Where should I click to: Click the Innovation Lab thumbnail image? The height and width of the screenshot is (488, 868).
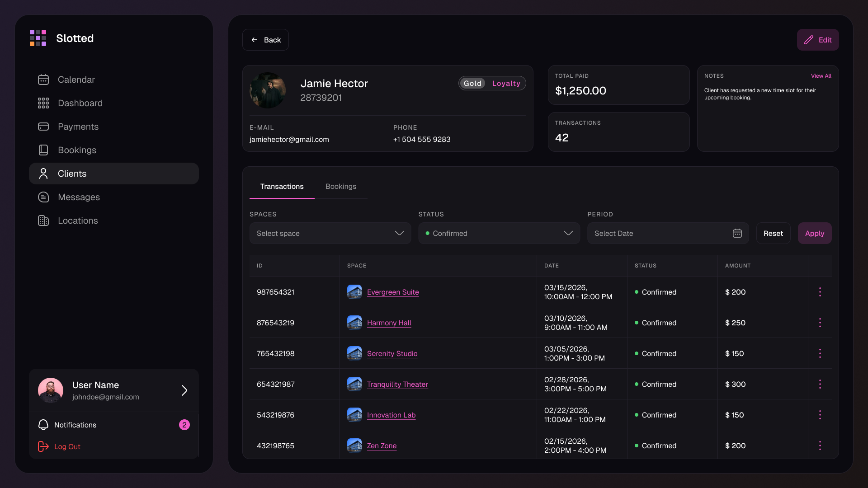pos(354,415)
